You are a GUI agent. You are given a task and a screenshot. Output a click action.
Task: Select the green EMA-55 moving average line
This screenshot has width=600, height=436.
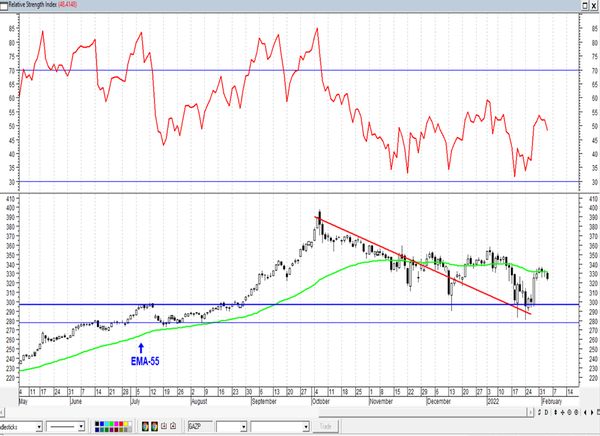[250, 313]
